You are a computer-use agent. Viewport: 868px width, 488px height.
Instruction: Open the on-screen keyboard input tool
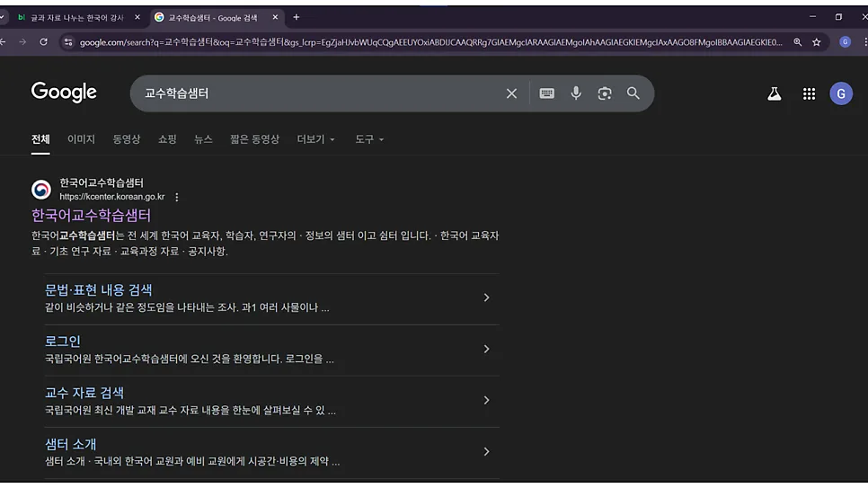click(547, 93)
